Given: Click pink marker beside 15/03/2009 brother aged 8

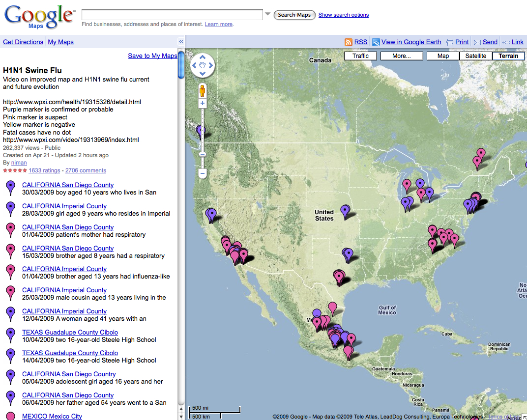Looking at the screenshot, I should [x=11, y=252].
